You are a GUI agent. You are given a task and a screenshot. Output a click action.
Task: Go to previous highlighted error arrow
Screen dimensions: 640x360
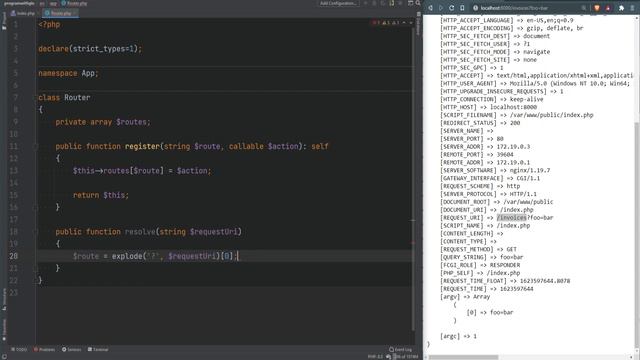(x=404, y=23)
